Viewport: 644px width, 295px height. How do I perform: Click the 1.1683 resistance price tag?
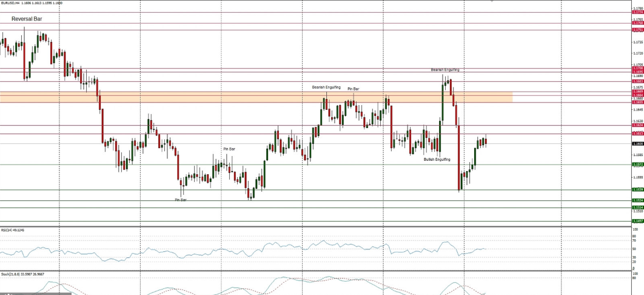pos(637,81)
